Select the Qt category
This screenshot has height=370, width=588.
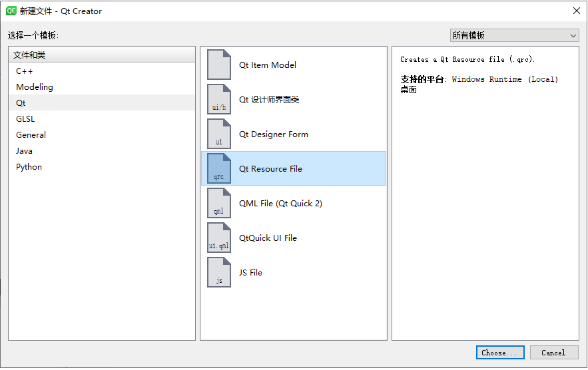click(102, 102)
